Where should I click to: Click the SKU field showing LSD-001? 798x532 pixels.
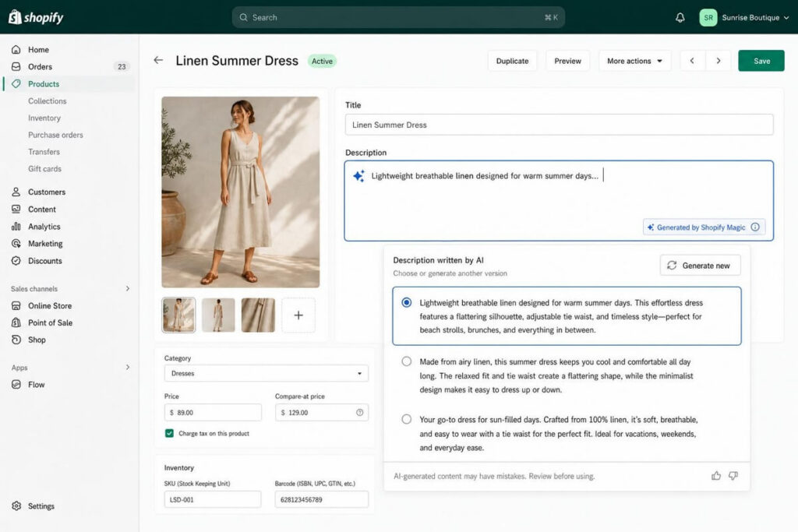pyautogui.click(x=213, y=499)
